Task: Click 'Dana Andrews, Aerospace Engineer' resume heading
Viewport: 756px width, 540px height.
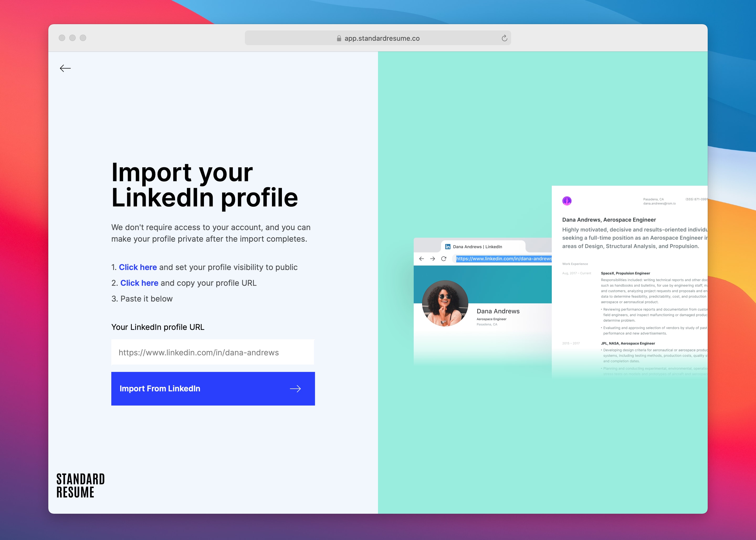Action: click(609, 220)
